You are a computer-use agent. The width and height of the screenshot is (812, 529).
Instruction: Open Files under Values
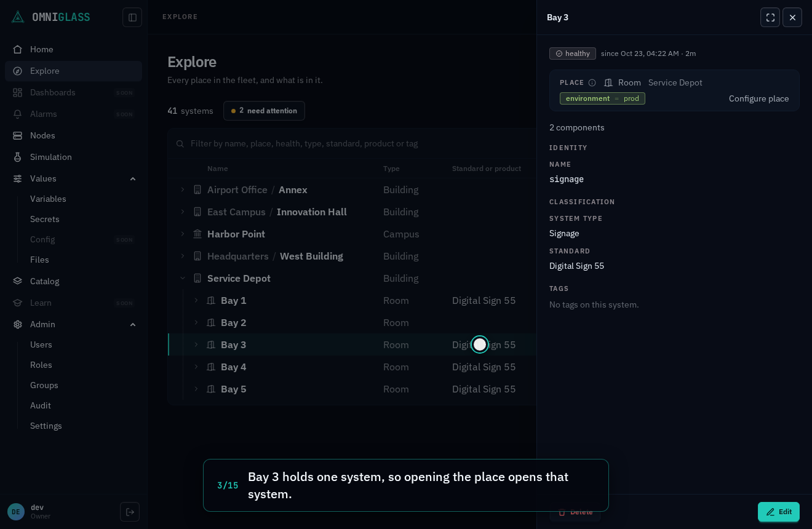pos(39,260)
